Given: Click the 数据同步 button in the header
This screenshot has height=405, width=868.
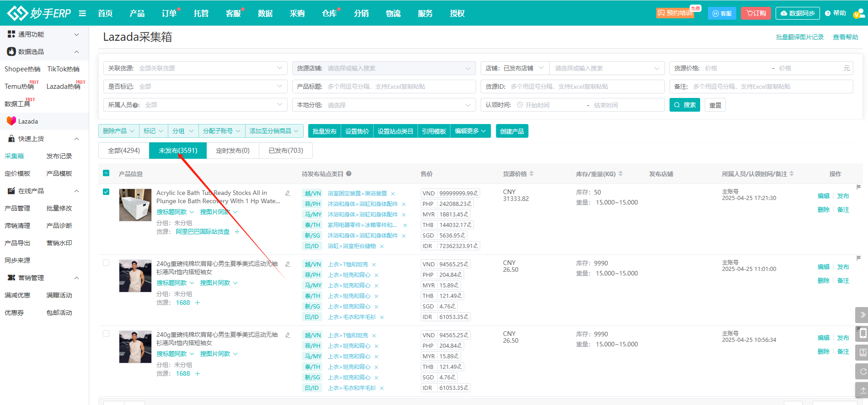Looking at the screenshot, I should tap(798, 13).
